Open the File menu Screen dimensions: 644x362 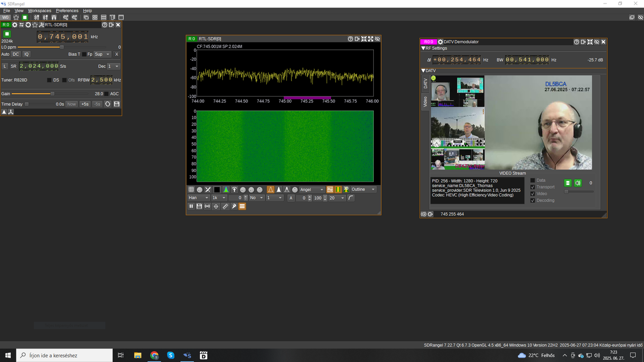coord(7,11)
